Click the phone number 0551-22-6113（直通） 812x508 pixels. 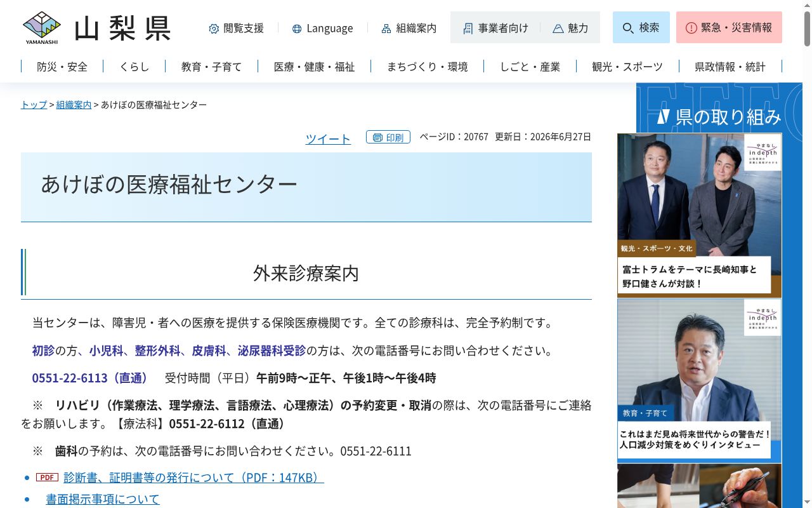click(x=90, y=378)
